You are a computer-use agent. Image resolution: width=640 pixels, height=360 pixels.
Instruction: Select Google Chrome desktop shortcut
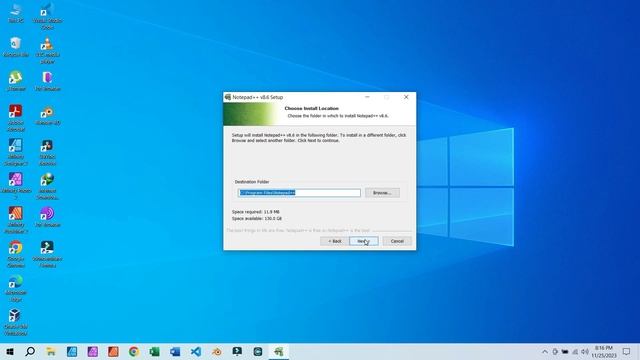coord(16,254)
